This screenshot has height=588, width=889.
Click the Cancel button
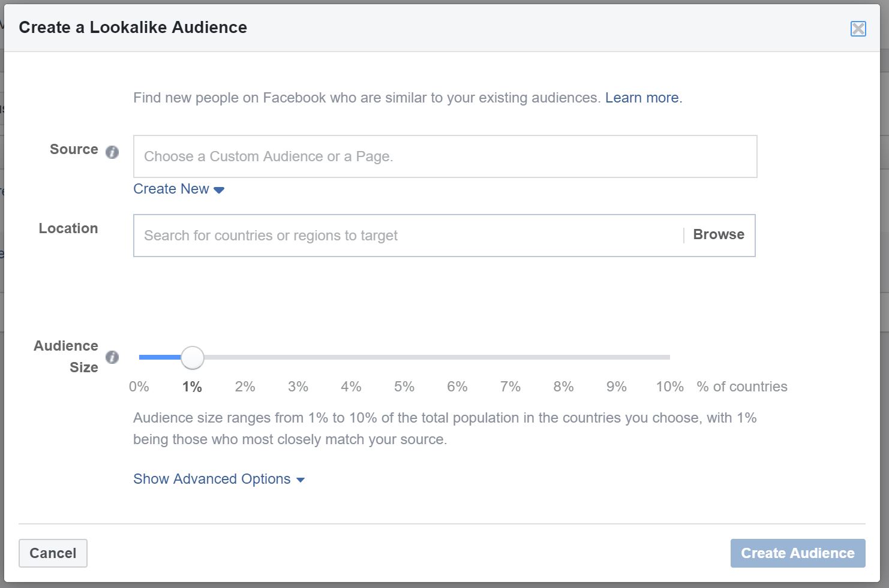click(x=53, y=553)
